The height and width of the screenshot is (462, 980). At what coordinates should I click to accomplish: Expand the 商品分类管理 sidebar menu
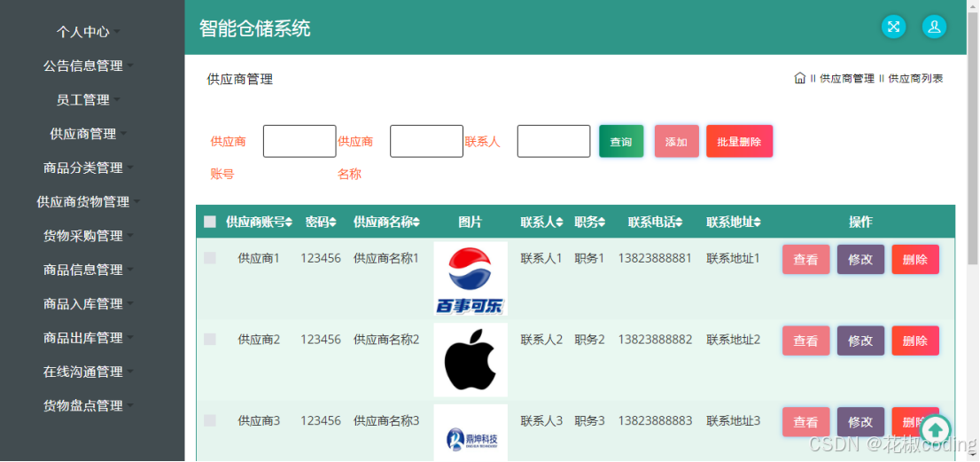[88, 168]
